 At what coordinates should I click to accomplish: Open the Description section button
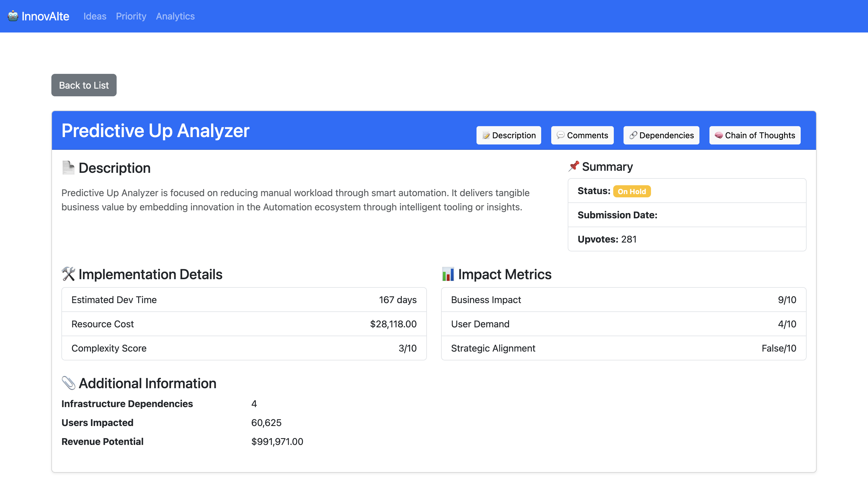pos(508,135)
